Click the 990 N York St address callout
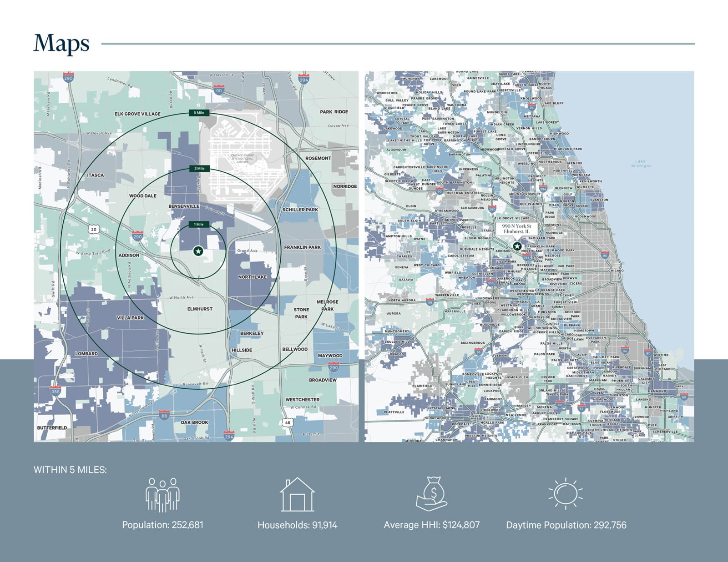The width and height of the screenshot is (728, 562). (516, 229)
